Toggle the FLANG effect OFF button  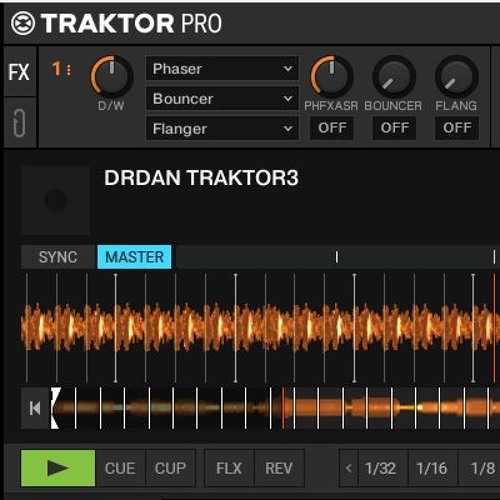pyautogui.click(x=457, y=128)
